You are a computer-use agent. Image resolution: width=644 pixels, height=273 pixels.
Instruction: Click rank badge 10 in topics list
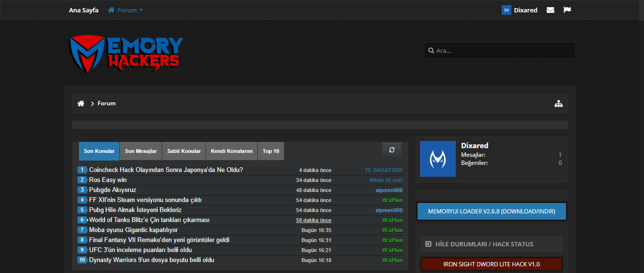[82, 260]
